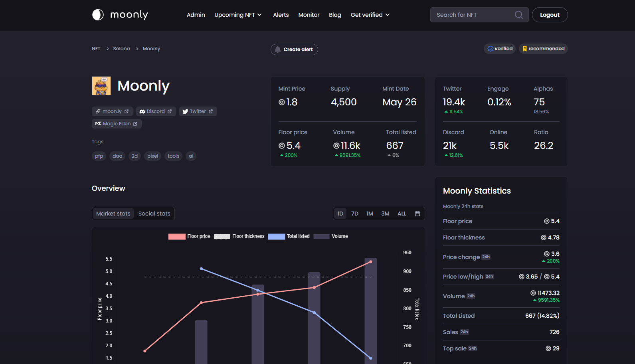Click the Total listed 667 value
The height and width of the screenshot is (364, 635).
395,146
